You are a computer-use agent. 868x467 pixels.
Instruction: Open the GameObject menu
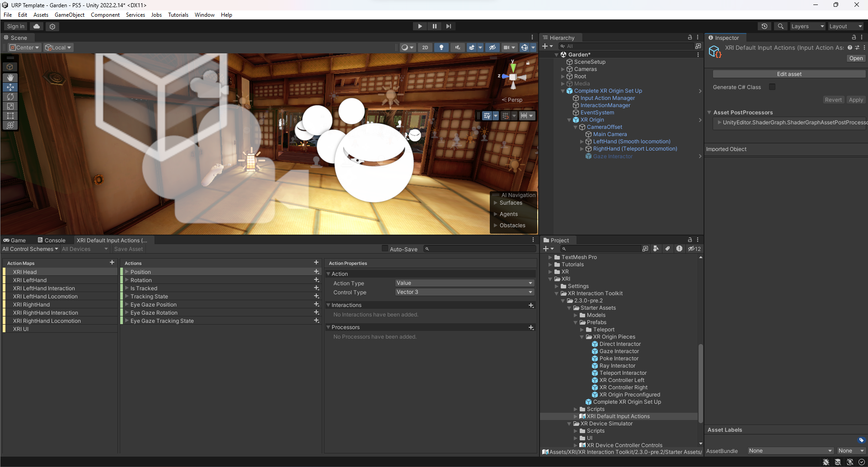point(70,15)
